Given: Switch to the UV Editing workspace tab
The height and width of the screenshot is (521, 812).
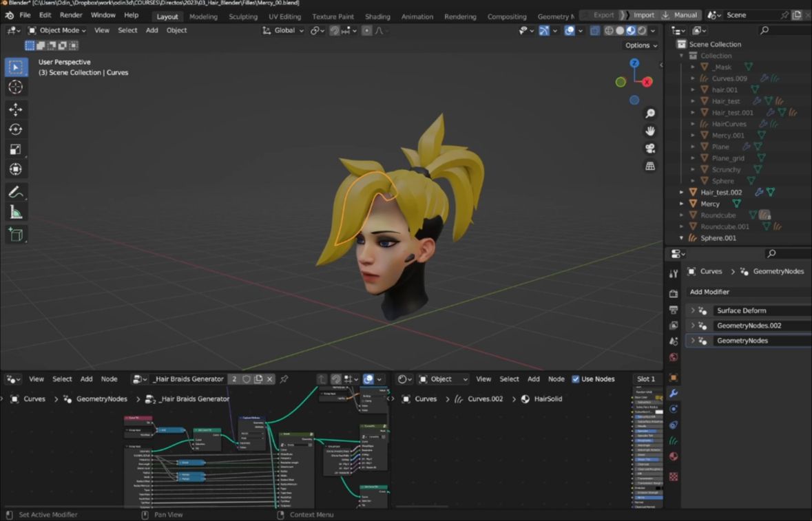Looking at the screenshot, I should [x=284, y=17].
